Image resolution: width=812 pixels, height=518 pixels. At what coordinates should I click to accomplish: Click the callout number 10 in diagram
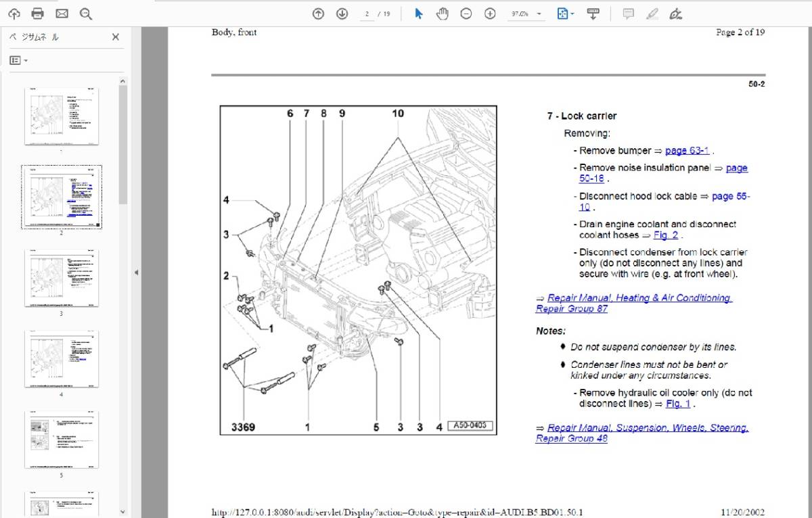(x=397, y=114)
